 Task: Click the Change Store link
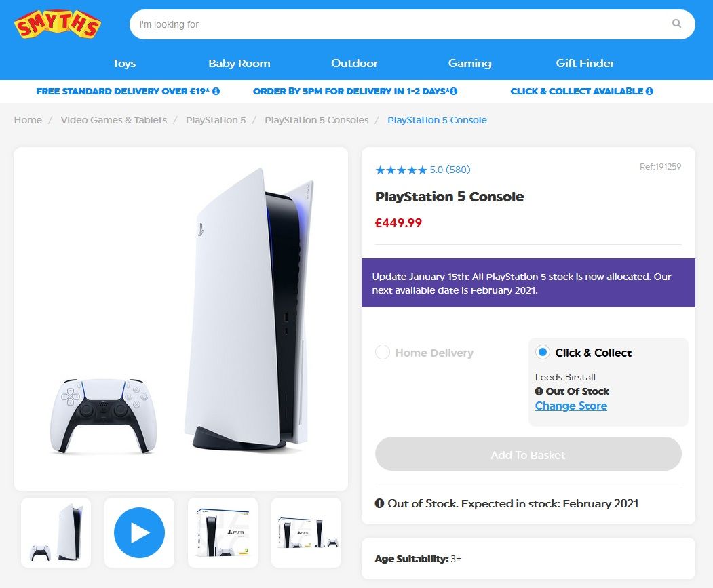pyautogui.click(x=571, y=406)
